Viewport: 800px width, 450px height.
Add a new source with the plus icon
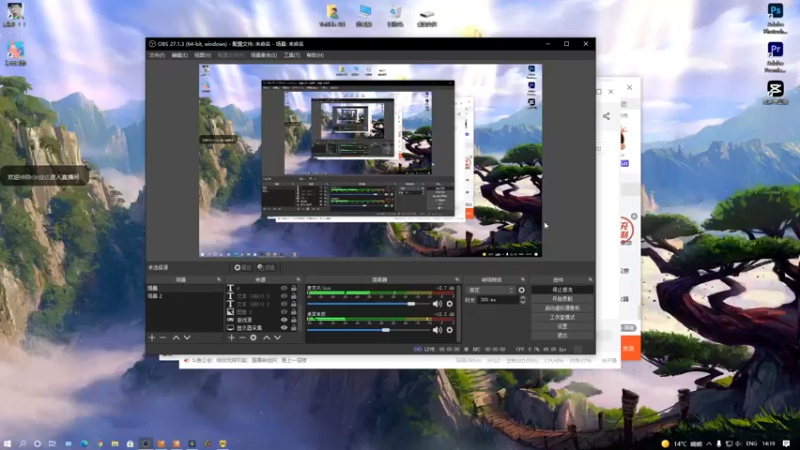click(x=231, y=338)
